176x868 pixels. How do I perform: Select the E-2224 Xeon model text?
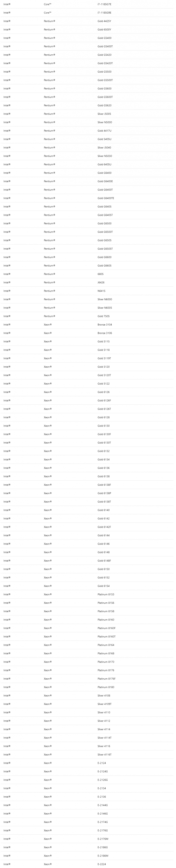tap(102, 864)
